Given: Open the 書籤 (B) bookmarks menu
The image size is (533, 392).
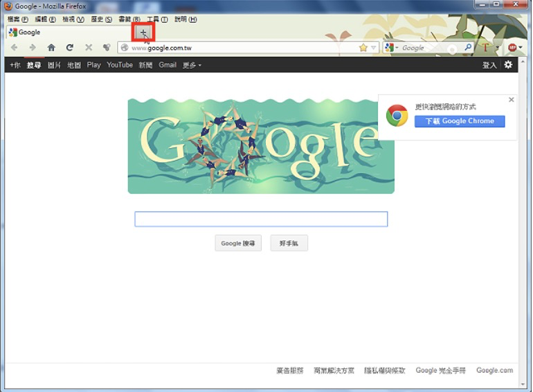Looking at the screenshot, I should click(x=129, y=19).
